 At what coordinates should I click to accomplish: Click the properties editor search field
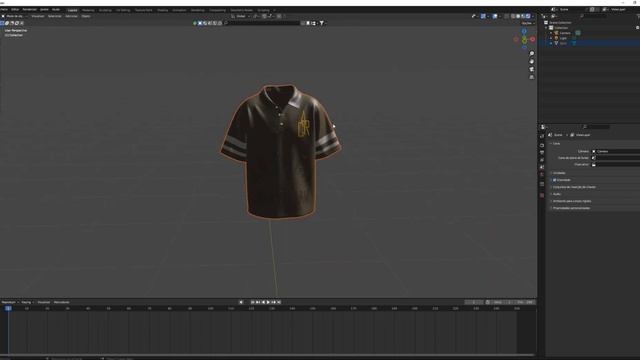point(596,127)
